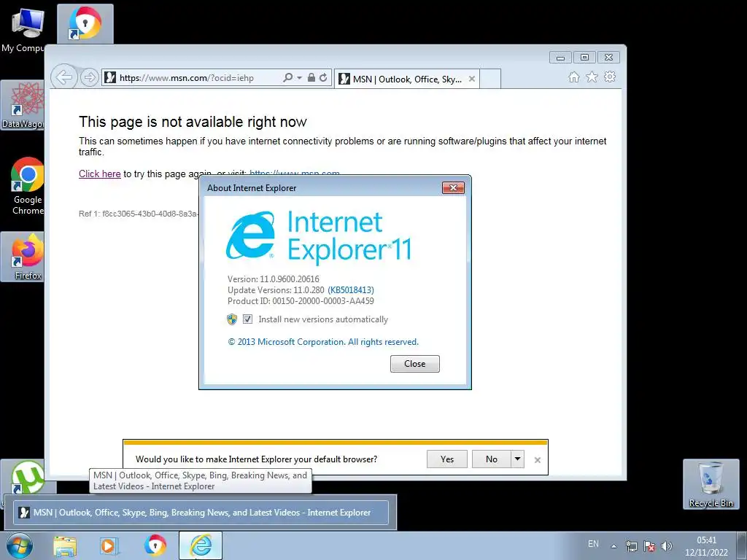747x560 pixels.
Task: Close the MSN tab with its X
Action: (x=472, y=79)
